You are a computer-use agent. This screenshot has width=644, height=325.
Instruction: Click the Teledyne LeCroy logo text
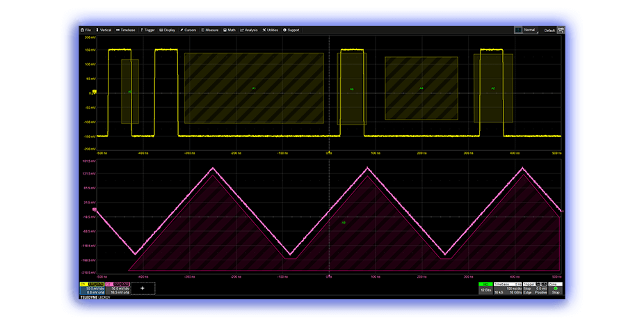tap(95, 297)
